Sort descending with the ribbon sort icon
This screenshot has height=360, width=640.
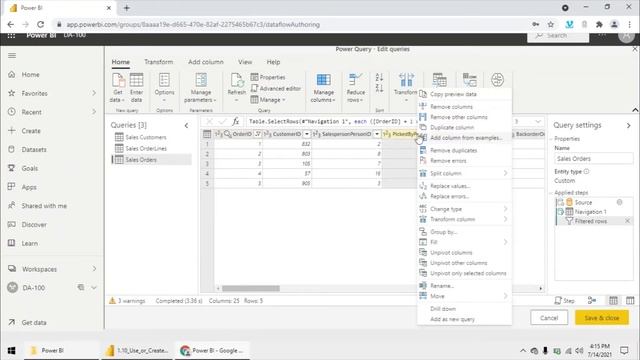(x=379, y=88)
